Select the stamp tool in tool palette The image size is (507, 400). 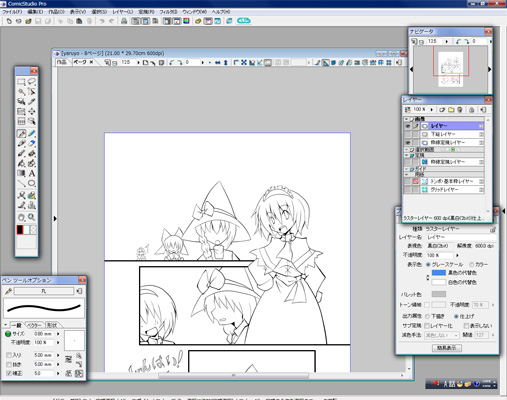click(32, 205)
